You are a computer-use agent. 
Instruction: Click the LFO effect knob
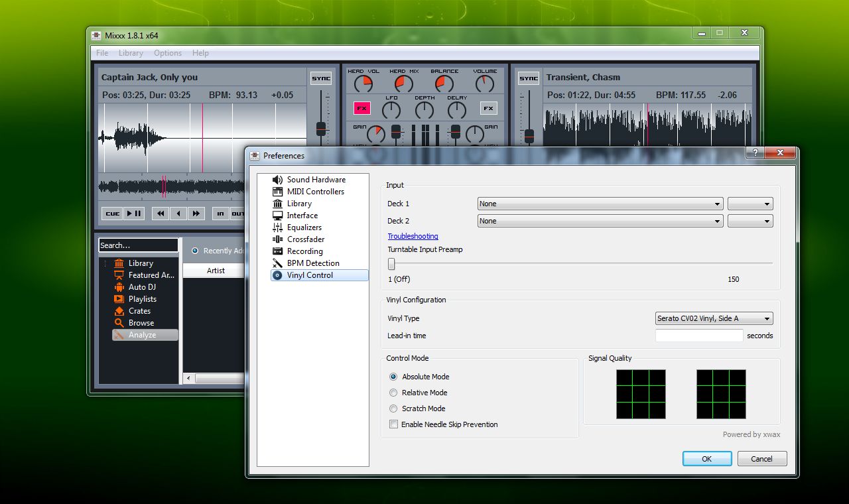(392, 110)
